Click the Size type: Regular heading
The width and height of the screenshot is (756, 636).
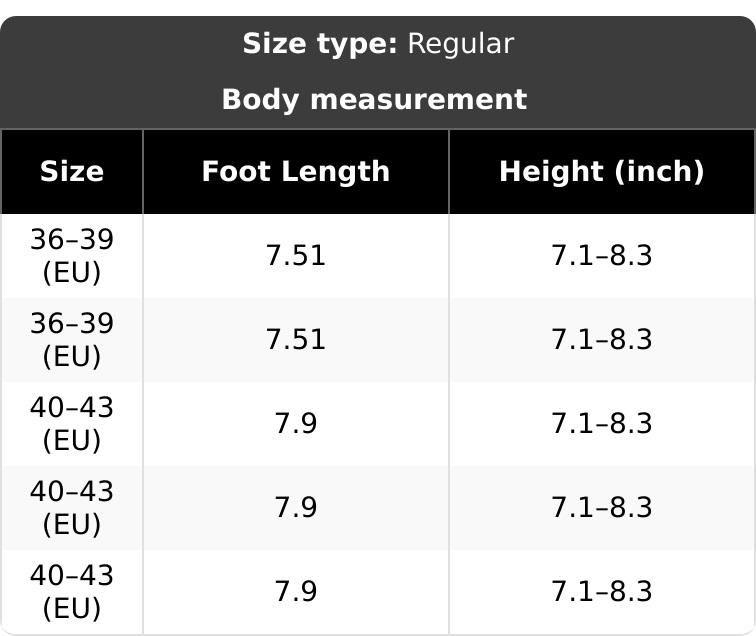pyautogui.click(x=378, y=44)
